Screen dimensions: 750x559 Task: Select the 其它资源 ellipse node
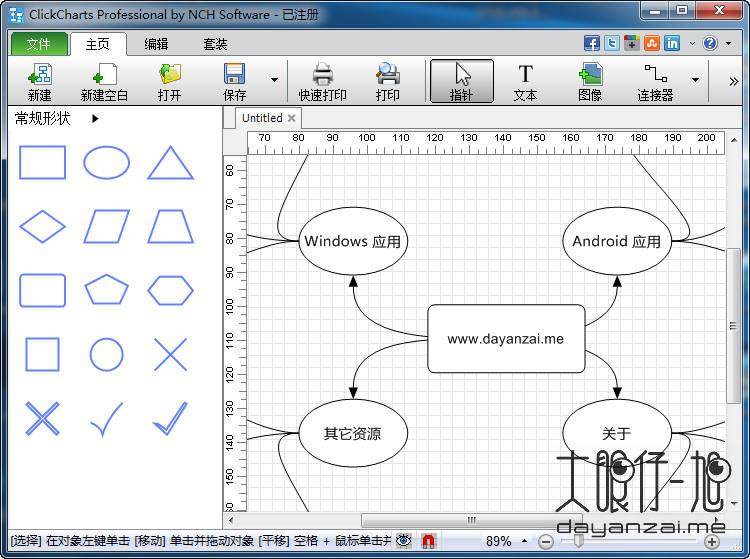[353, 433]
